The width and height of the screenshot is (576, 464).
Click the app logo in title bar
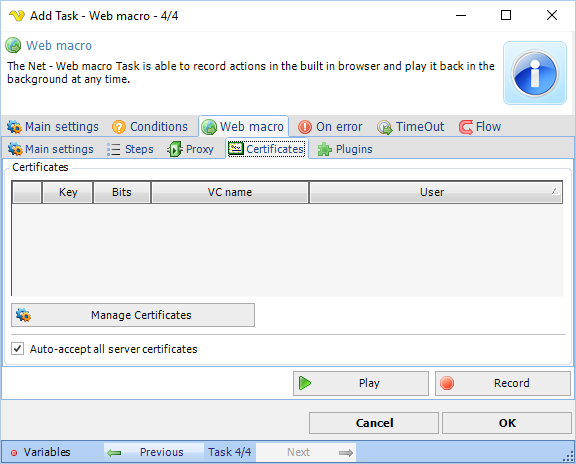point(17,16)
